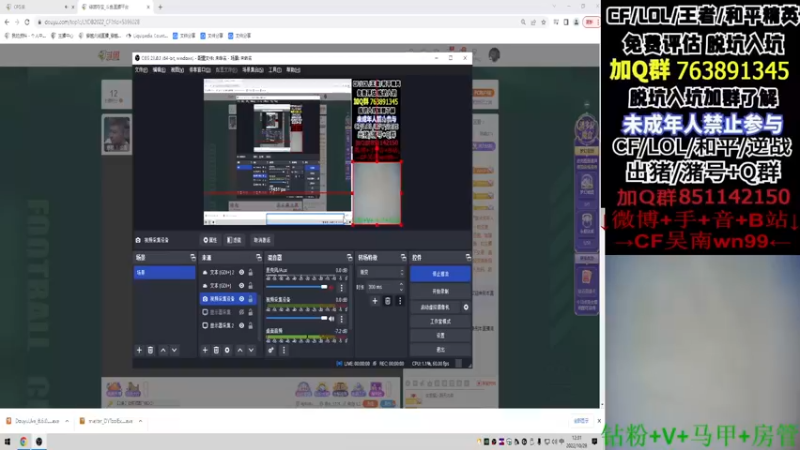
Task: Move scene down with the Scenes panel down arrow
Action: pyautogui.click(x=174, y=351)
